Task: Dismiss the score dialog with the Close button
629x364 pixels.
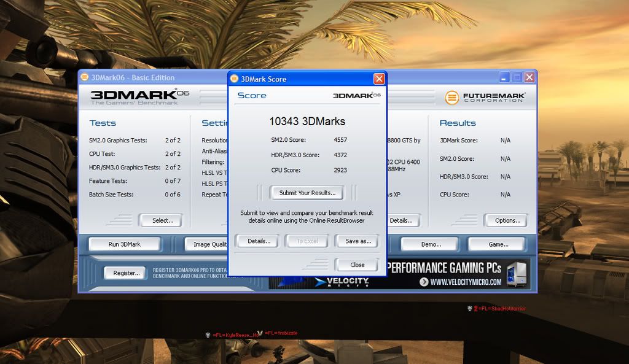Action: point(357,265)
